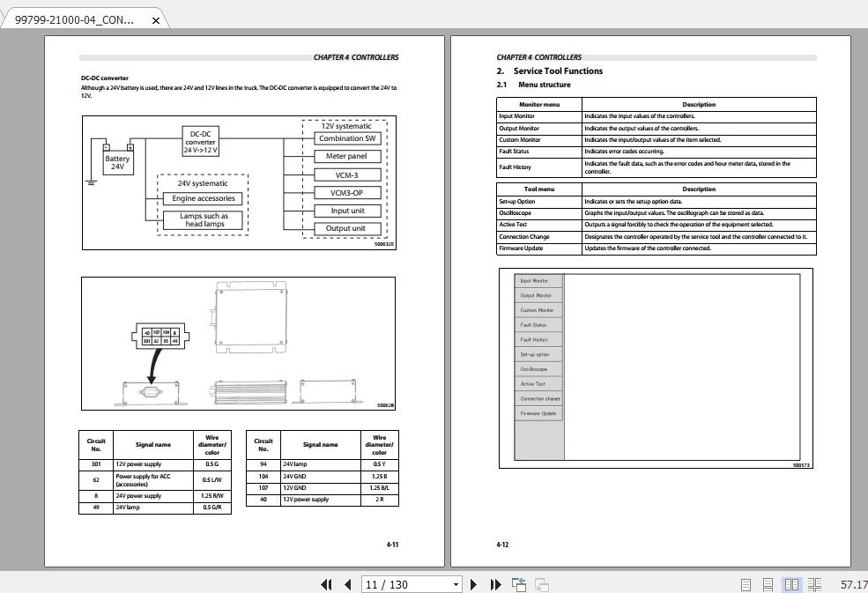This screenshot has height=593, width=868.
Task: Click the Meter panel diagram box
Action: [x=348, y=156]
